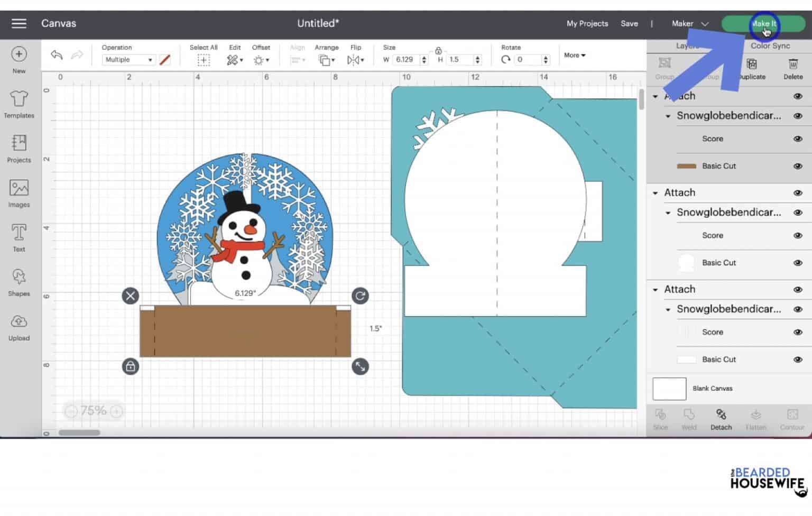Select the Detach icon
Image resolution: width=812 pixels, height=516 pixels.
tap(721, 419)
